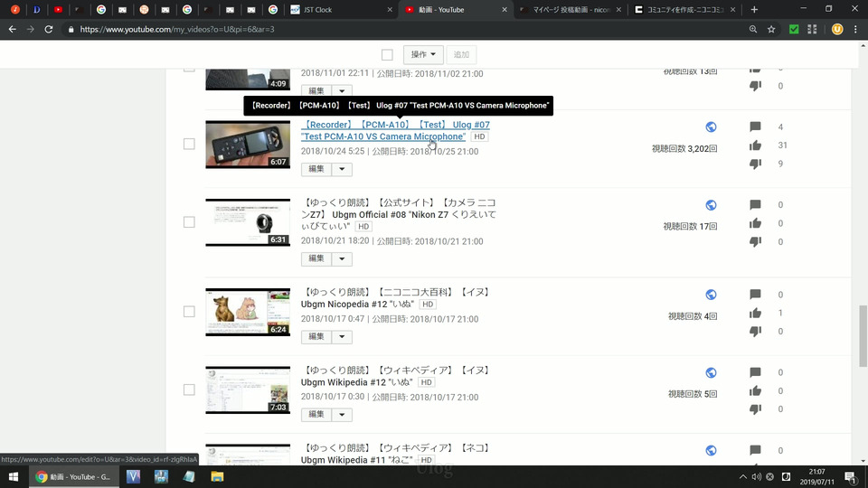Open the Ubgm Nicopedia #12 title link
This screenshot has width=868, height=488.
click(x=395, y=297)
